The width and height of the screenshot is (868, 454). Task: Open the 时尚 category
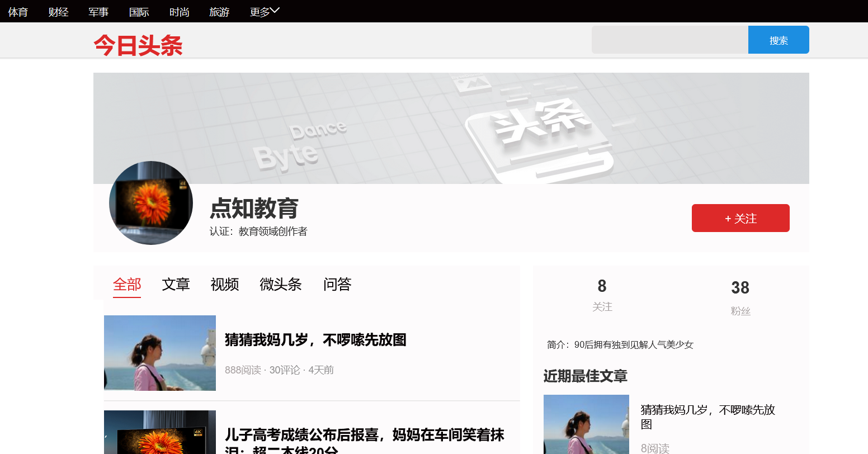[x=179, y=12]
